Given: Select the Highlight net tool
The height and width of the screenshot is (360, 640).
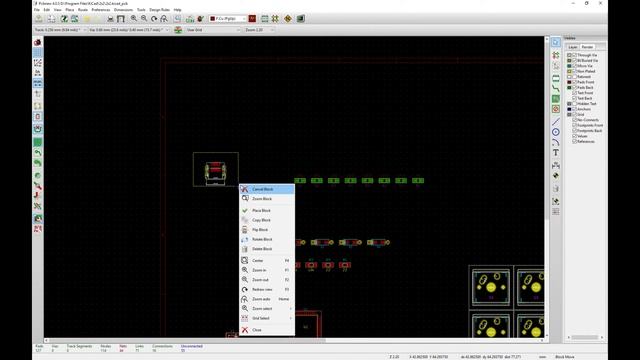Looking at the screenshot, I should click(x=556, y=55).
